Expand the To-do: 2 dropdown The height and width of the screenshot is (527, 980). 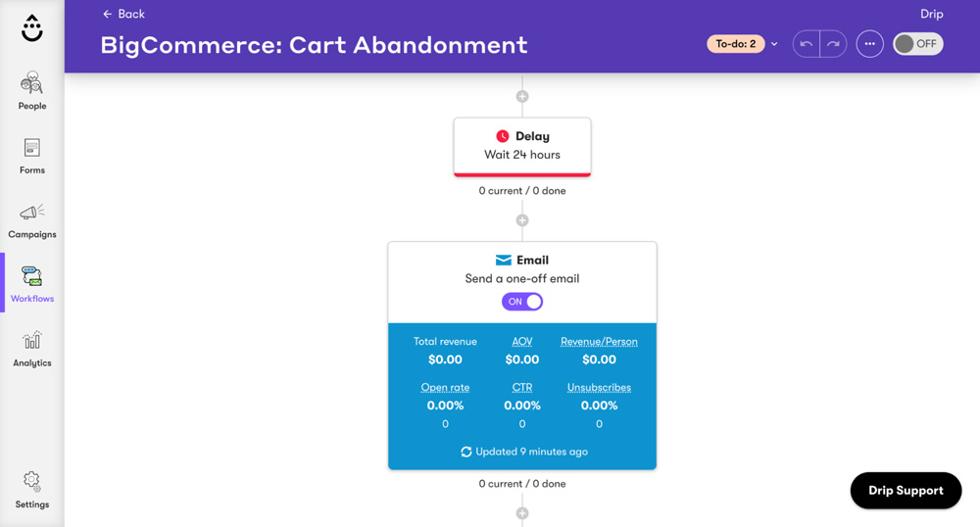point(774,44)
